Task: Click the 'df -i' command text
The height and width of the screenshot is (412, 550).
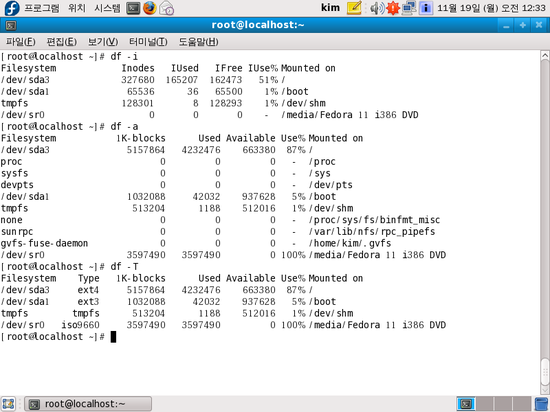Action: pos(124,56)
